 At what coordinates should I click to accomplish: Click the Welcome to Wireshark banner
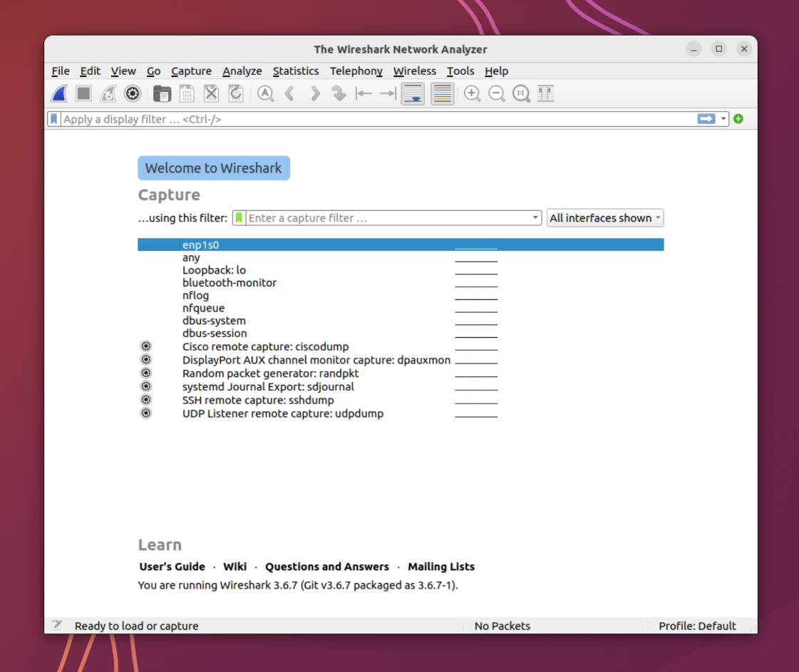pyautogui.click(x=214, y=168)
